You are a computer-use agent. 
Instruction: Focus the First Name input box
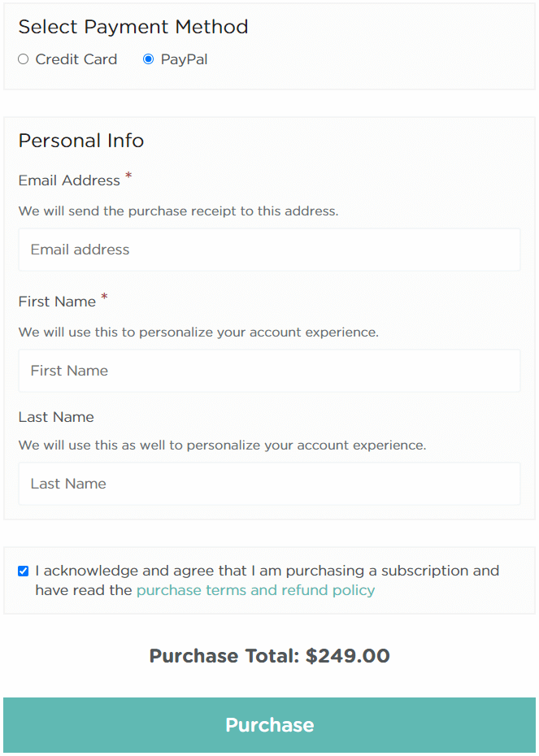click(270, 371)
